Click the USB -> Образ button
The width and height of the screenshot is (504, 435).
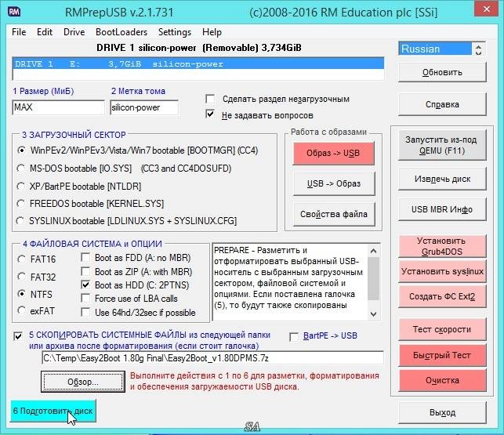point(334,183)
